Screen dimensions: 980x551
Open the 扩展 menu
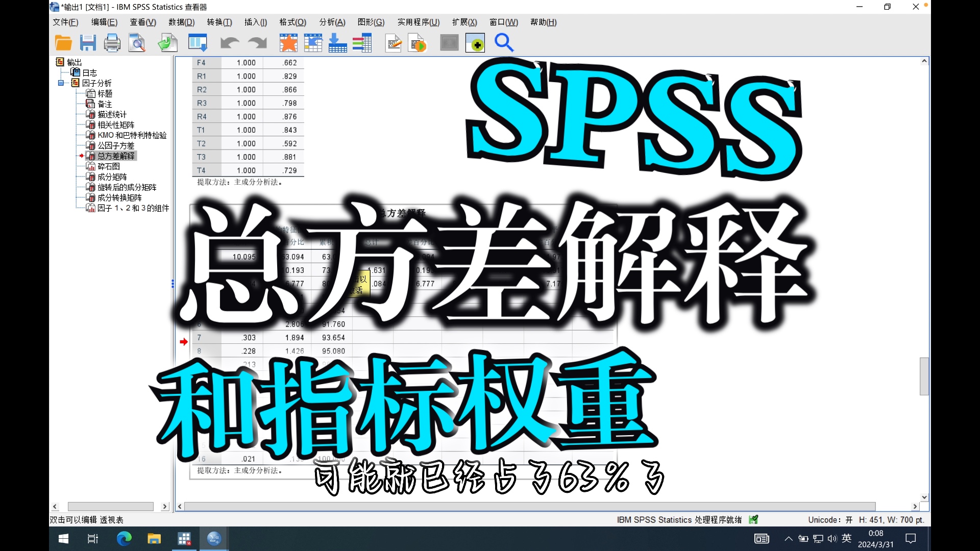pos(464,22)
